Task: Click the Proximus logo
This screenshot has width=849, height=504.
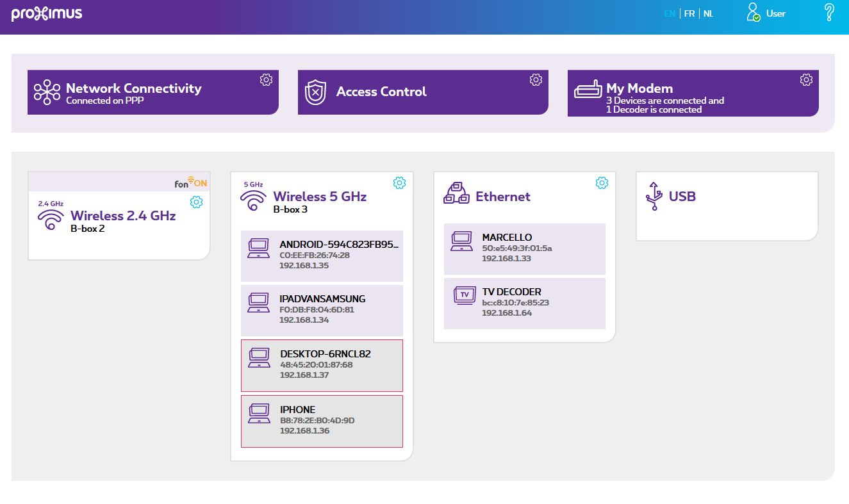Action: click(x=47, y=13)
